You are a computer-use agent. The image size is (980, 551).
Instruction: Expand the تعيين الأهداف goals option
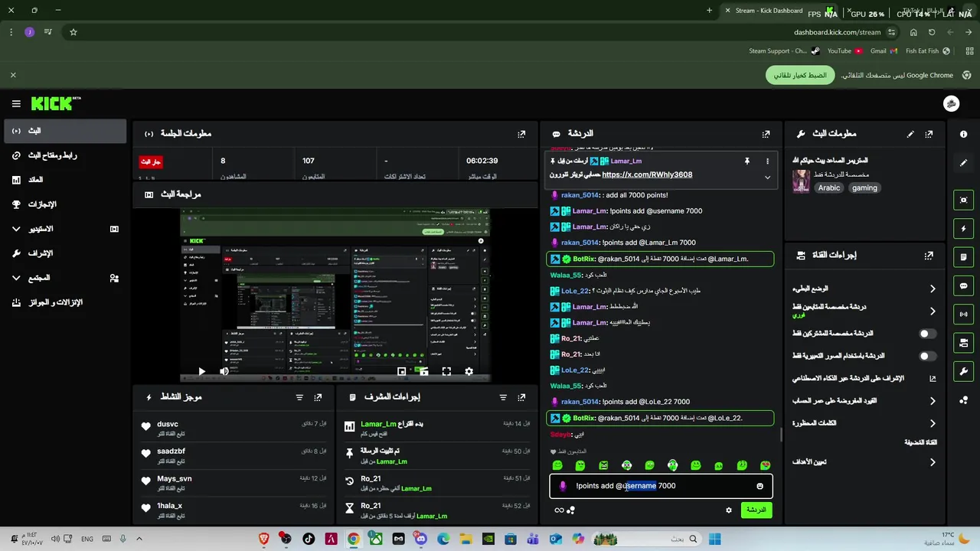[933, 461]
